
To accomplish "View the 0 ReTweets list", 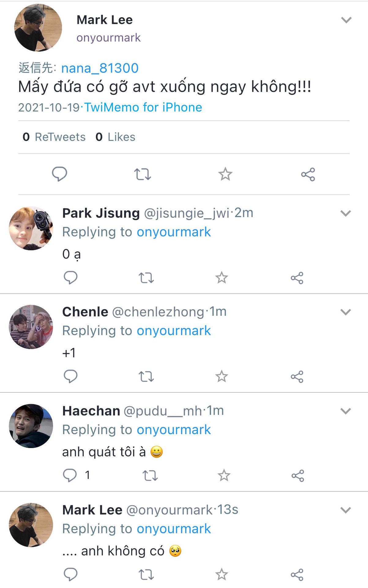I will tap(54, 137).
